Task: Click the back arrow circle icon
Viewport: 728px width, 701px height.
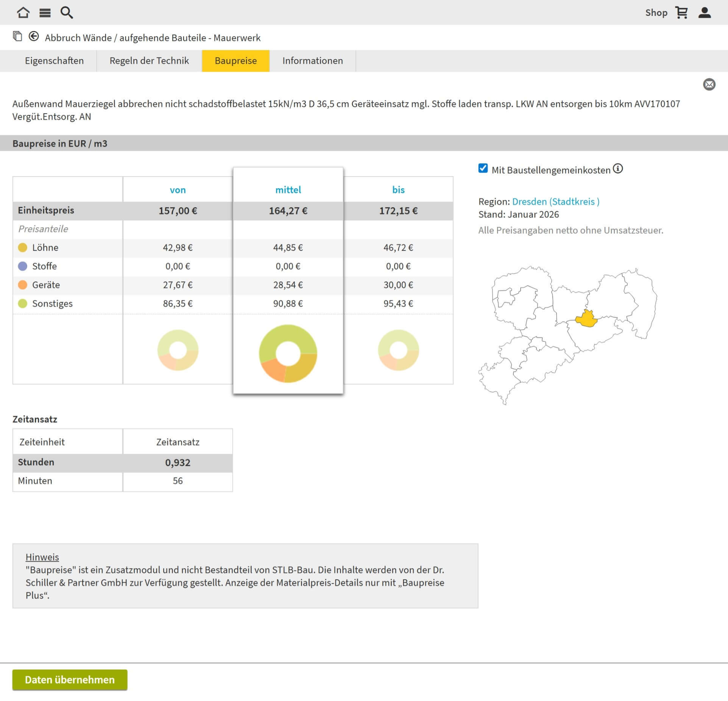Action: tap(34, 36)
